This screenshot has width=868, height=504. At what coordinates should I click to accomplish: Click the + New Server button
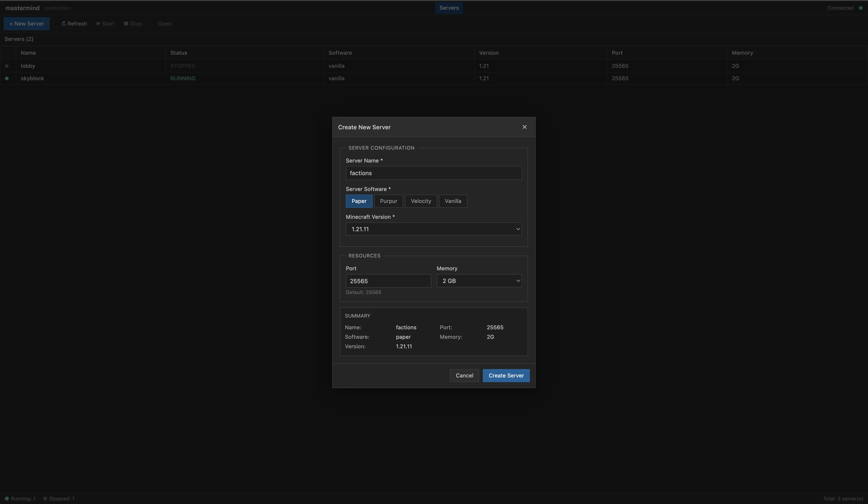tap(26, 24)
